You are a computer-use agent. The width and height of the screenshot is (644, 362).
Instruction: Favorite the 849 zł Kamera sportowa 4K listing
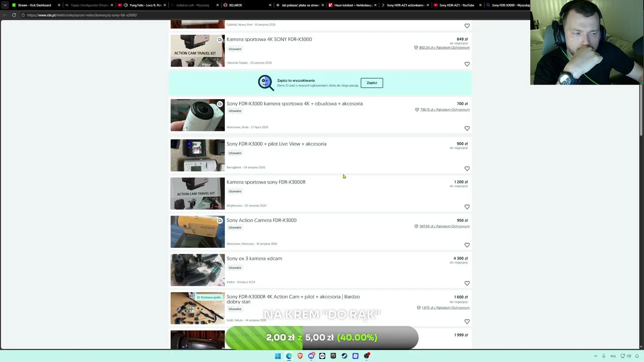(467, 64)
